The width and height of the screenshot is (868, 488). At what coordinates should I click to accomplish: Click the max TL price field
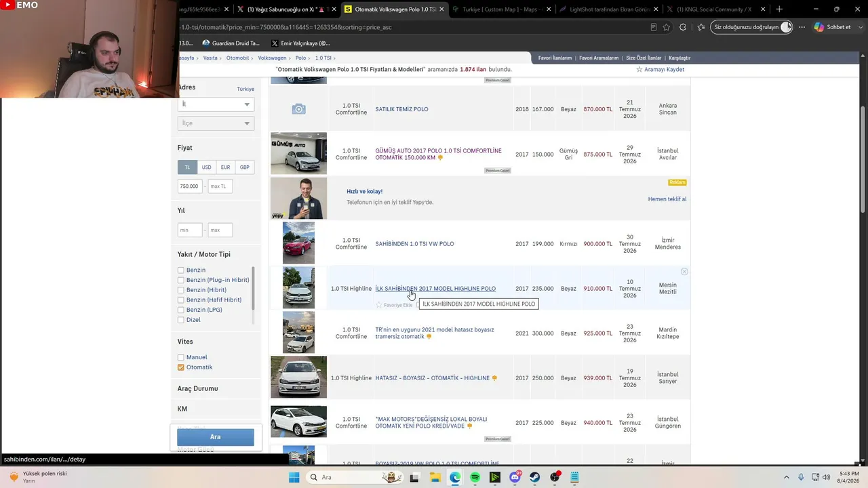tap(220, 186)
